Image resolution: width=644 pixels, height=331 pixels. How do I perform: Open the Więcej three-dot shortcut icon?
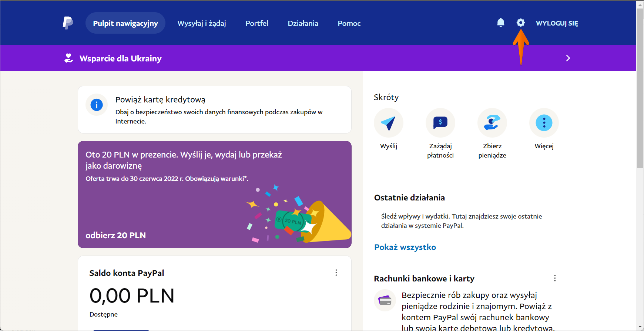[x=544, y=123]
